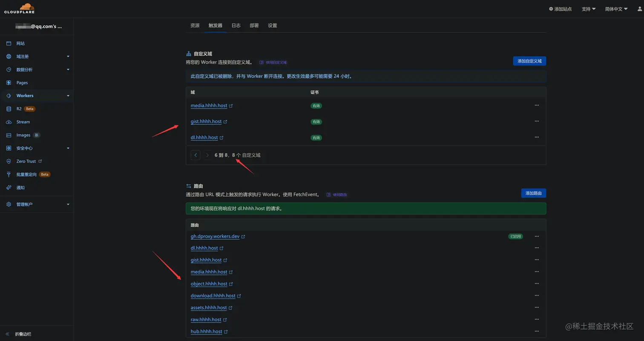This screenshot has height=341, width=644.
Task: Click the account name @qq.com's header
Action: tap(38, 26)
